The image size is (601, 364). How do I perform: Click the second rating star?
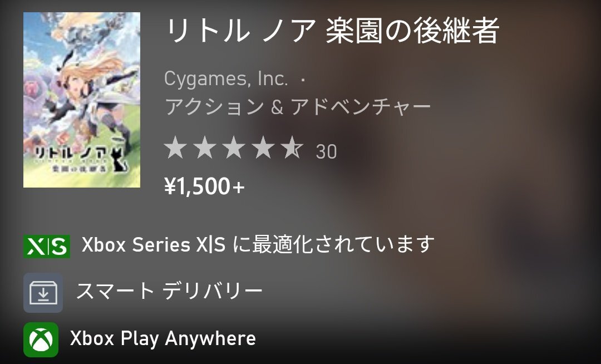click(205, 147)
